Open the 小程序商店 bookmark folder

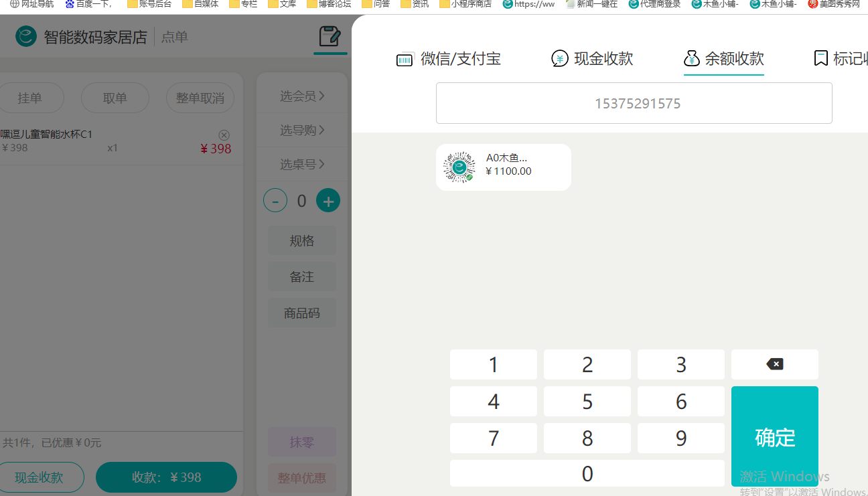click(x=465, y=4)
